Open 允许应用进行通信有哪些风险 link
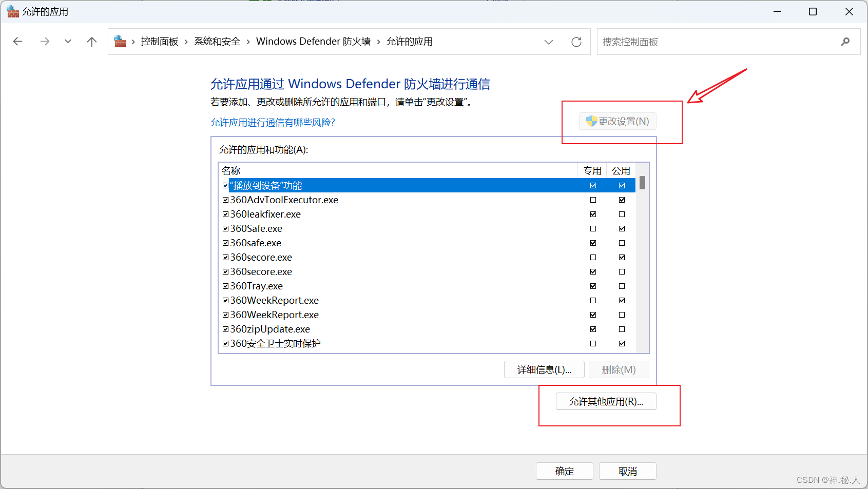 coord(273,123)
